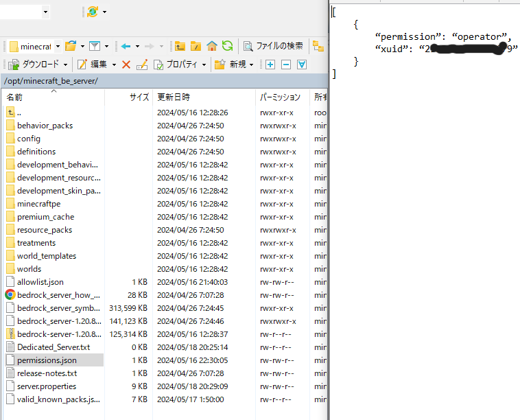Sort by the 更新日時 column header
The height and width of the screenshot is (420, 520).
174,97
